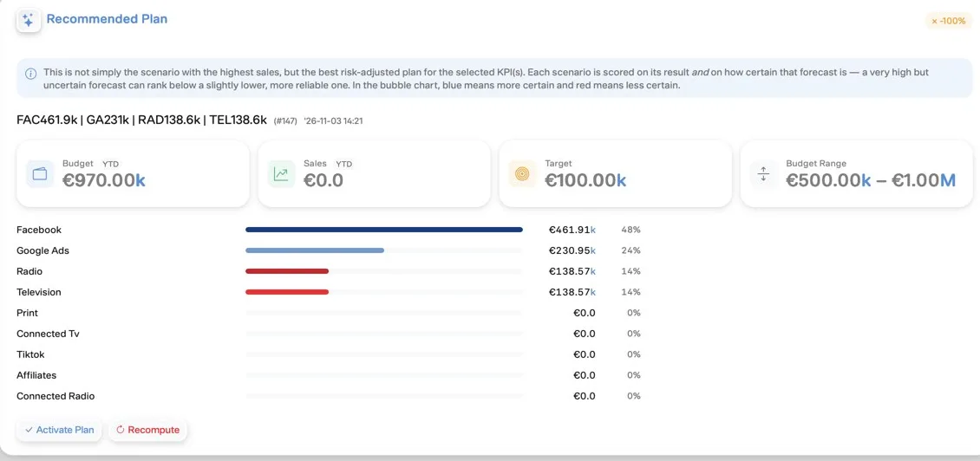The width and height of the screenshot is (980, 461).
Task: Click the YTD tag on Sales card
Action: [343, 164]
